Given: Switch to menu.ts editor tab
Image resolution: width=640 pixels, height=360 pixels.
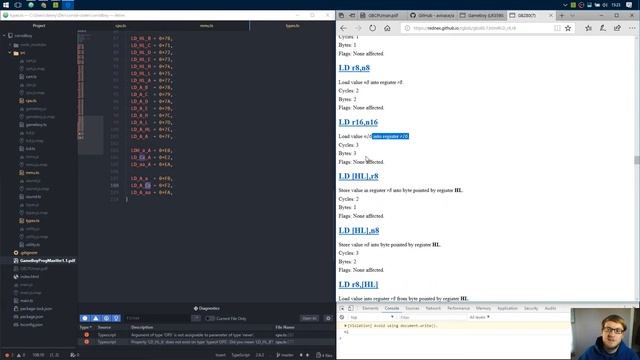Looking at the screenshot, I should [x=207, y=26].
